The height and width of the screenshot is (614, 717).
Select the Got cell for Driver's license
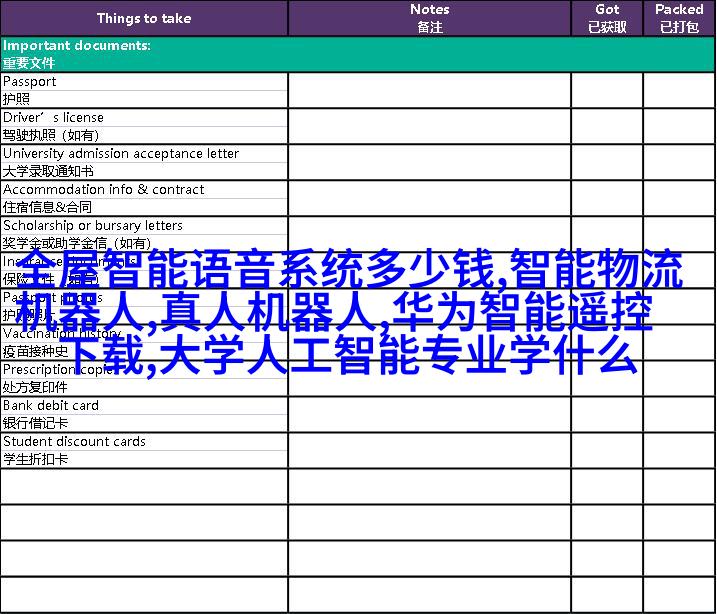607,126
